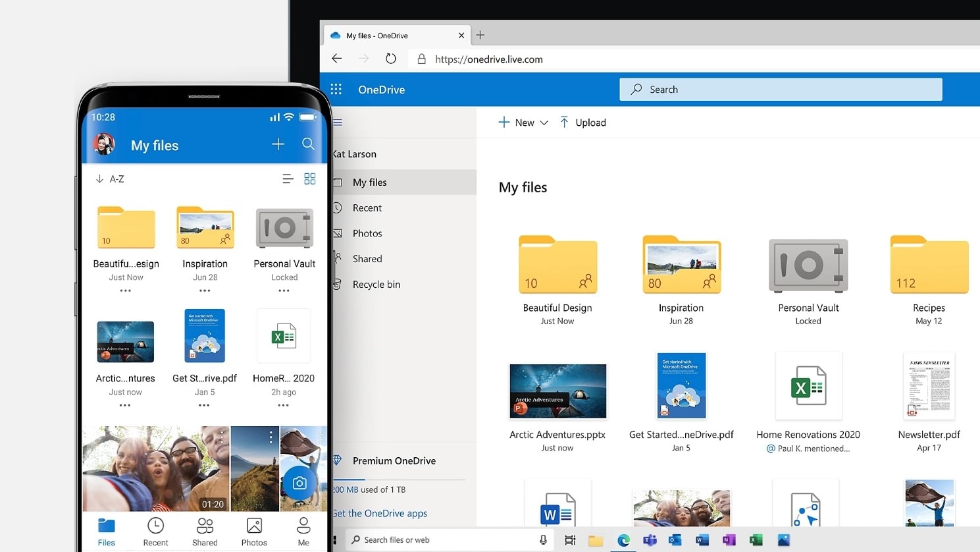Tap the phone profile avatar

pos(103,144)
